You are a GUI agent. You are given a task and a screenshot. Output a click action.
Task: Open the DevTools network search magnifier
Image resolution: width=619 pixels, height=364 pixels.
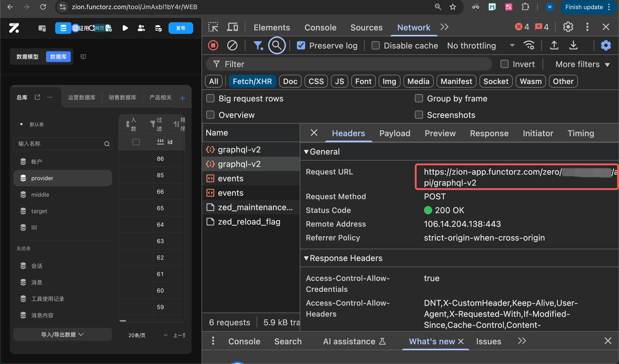[277, 45]
